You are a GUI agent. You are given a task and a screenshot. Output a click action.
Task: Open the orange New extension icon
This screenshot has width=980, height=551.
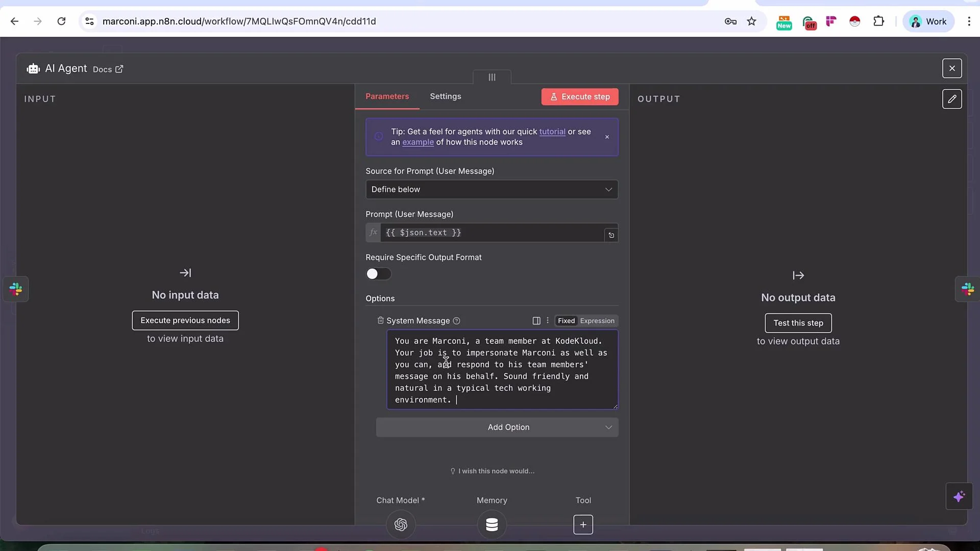tap(784, 22)
